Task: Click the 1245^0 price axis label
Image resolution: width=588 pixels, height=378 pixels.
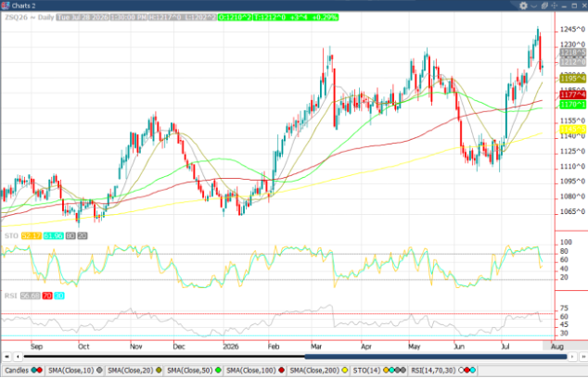Action: (572, 30)
